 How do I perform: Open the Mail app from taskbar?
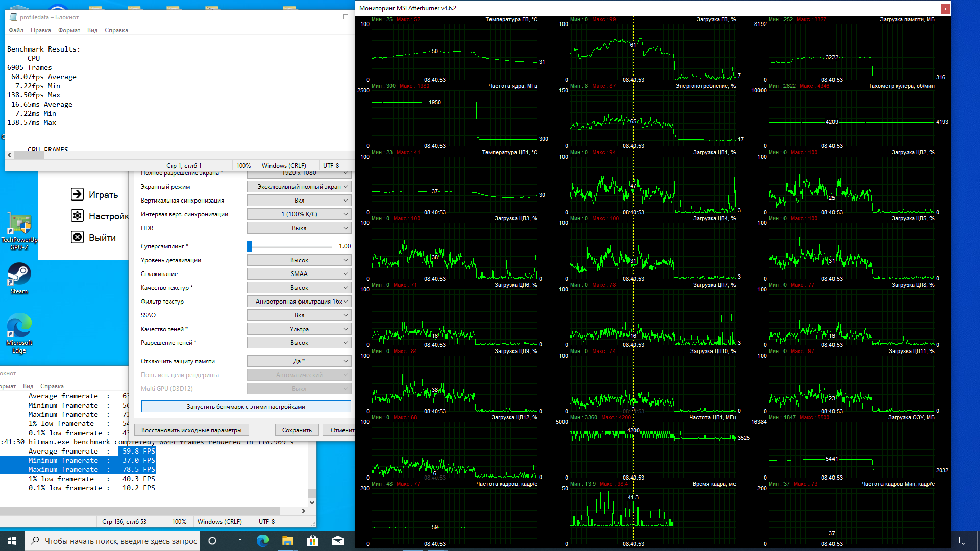[x=337, y=541]
